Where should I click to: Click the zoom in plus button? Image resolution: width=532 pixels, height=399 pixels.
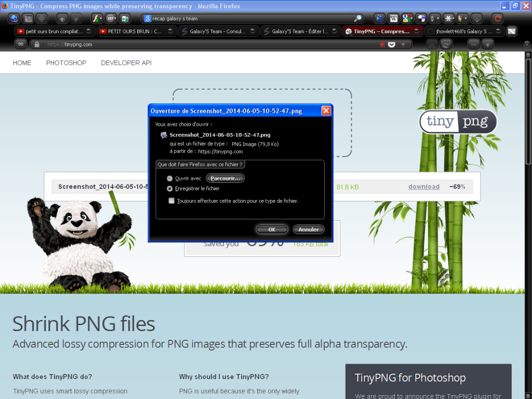[x=487, y=44]
